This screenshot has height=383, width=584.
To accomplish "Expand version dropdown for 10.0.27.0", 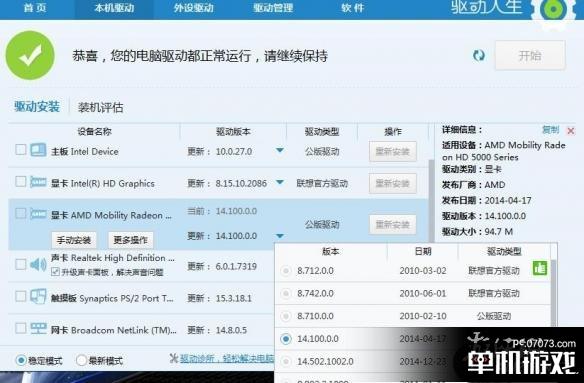I will click(x=280, y=151).
